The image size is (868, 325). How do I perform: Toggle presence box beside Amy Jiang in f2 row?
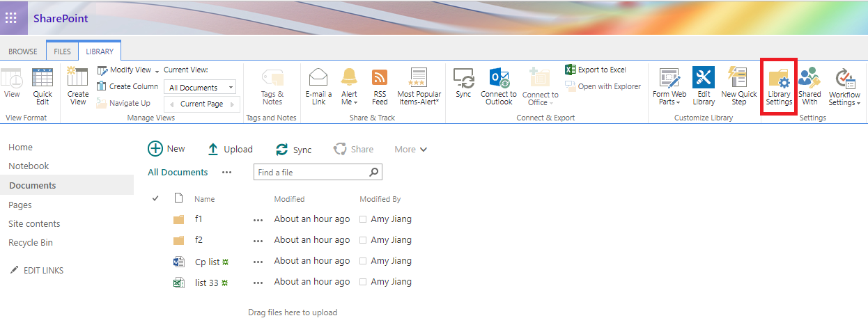363,240
